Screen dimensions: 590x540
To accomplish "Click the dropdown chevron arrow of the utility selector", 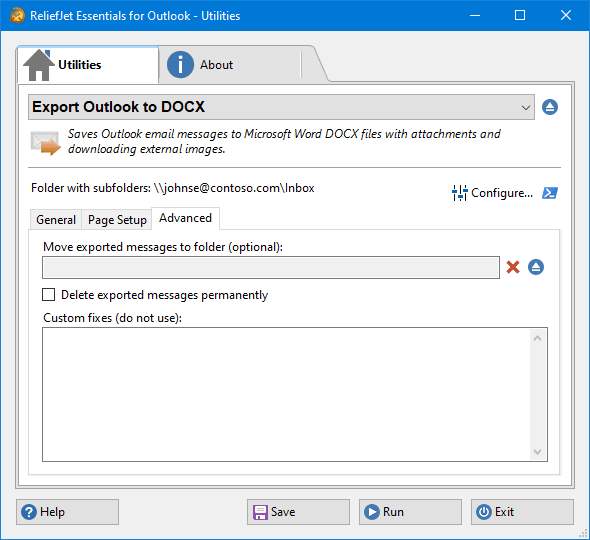I will 526,108.
